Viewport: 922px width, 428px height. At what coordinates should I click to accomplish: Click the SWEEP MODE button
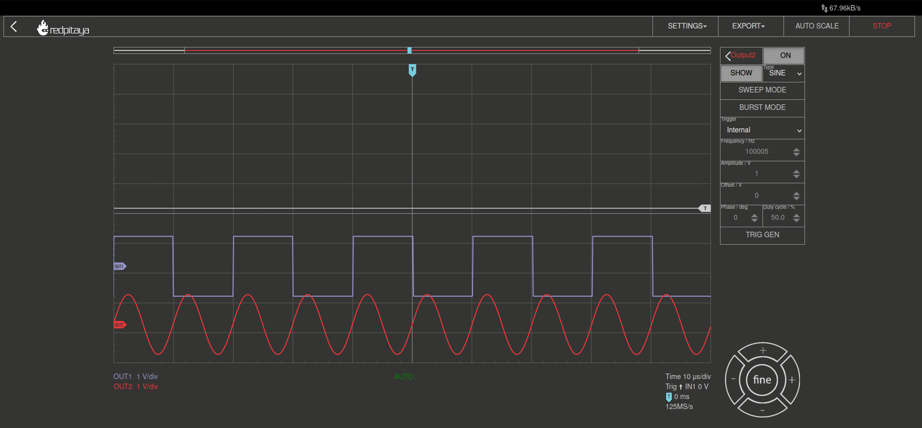(762, 90)
